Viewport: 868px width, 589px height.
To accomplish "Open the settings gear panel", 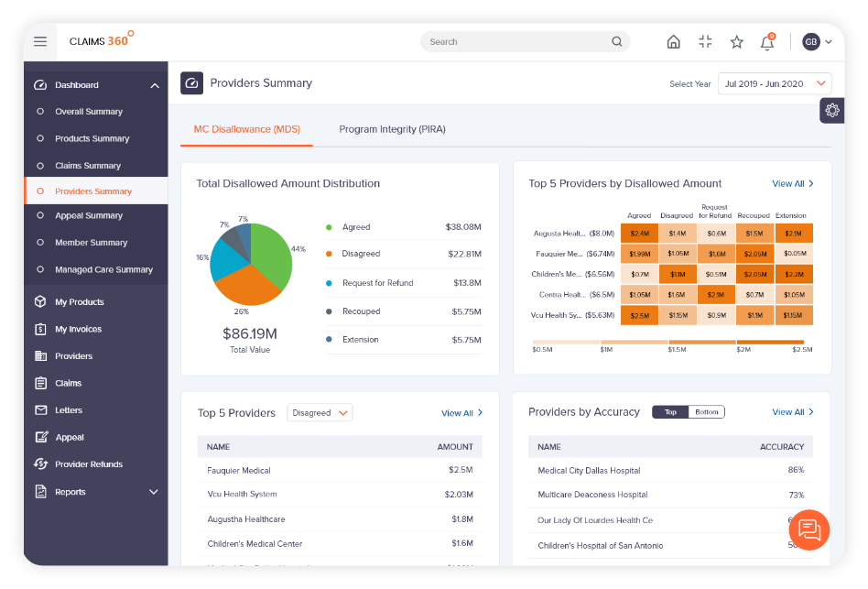I will [x=832, y=110].
